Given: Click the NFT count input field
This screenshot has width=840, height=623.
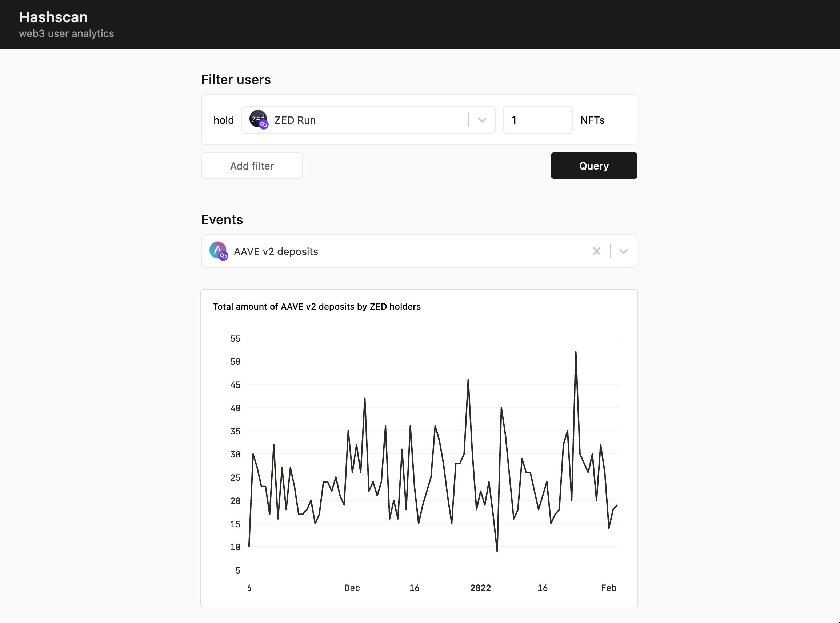Looking at the screenshot, I should [538, 120].
